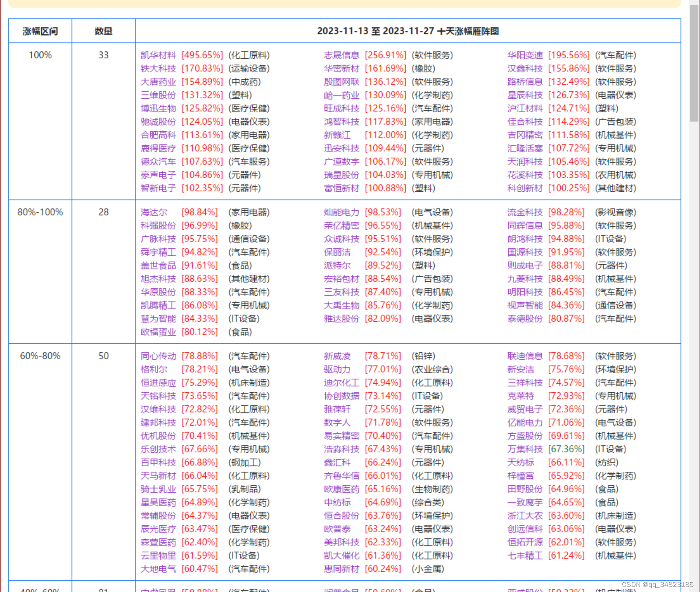Viewport: 700px width, 592px height.
Task: Click the green 67.36% value
Action: [x=567, y=449]
